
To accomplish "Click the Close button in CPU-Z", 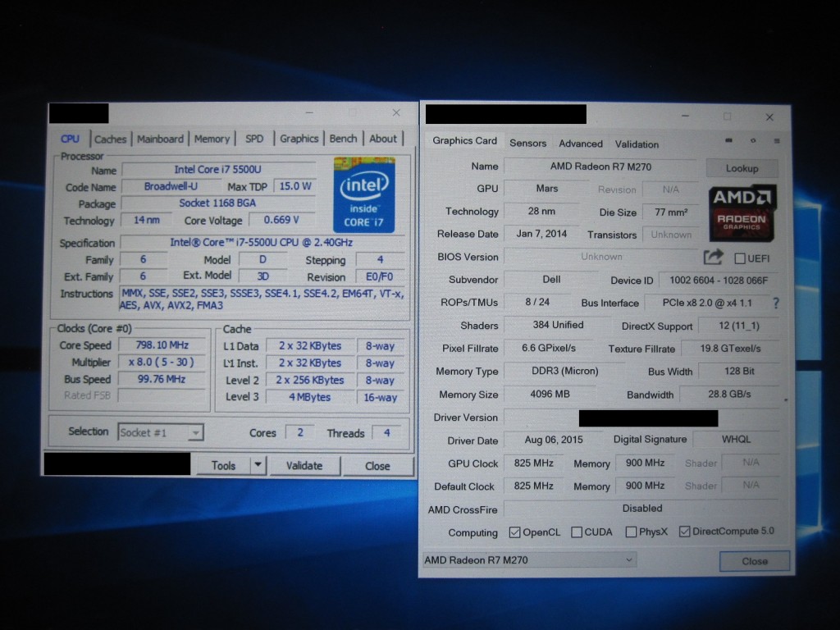I will click(x=377, y=466).
